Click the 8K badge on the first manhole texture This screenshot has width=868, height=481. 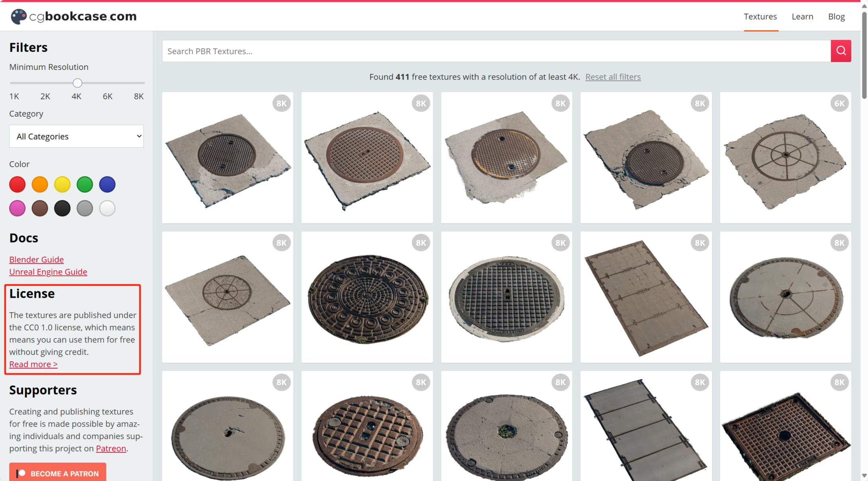[x=282, y=103]
